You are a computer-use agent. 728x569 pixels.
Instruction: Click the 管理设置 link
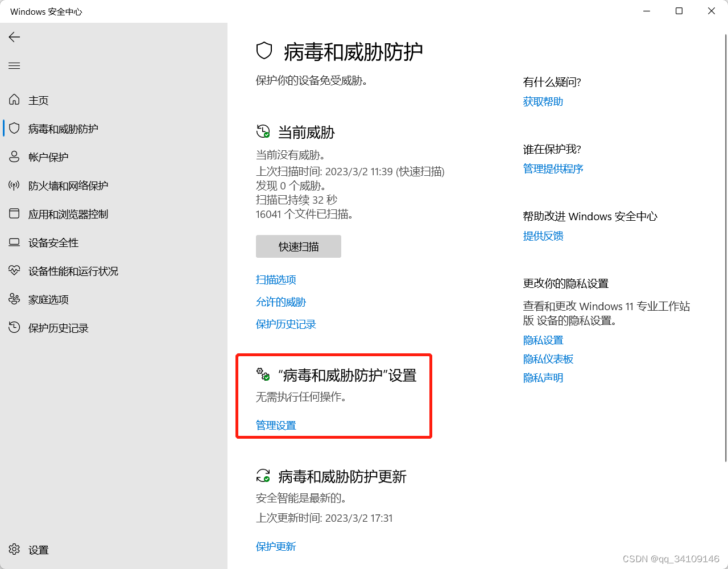[276, 425]
